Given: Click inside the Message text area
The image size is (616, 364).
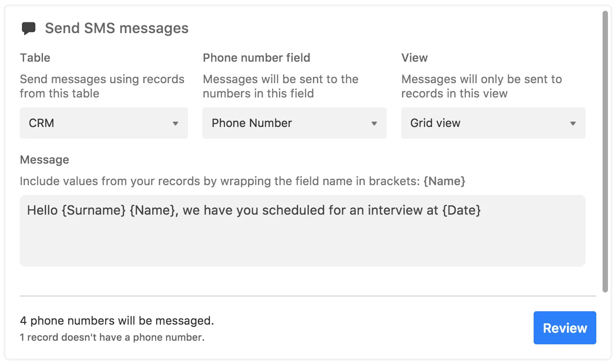Looking at the screenshot, I should [302, 237].
